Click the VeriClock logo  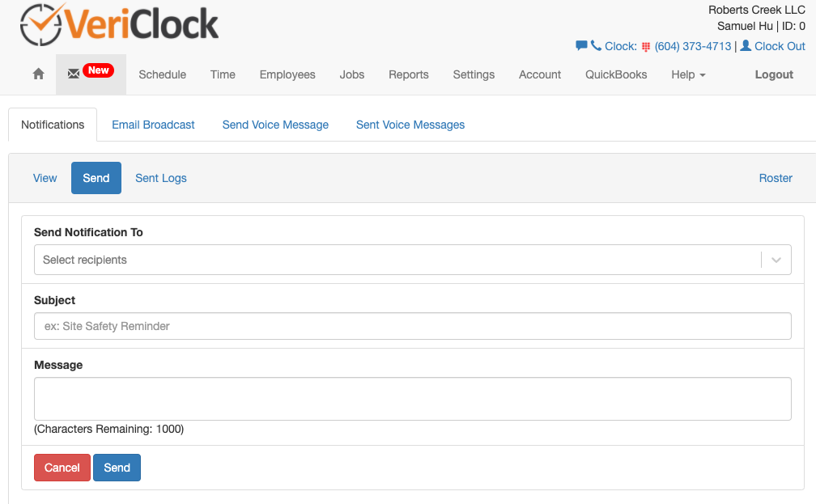pyautogui.click(x=118, y=24)
